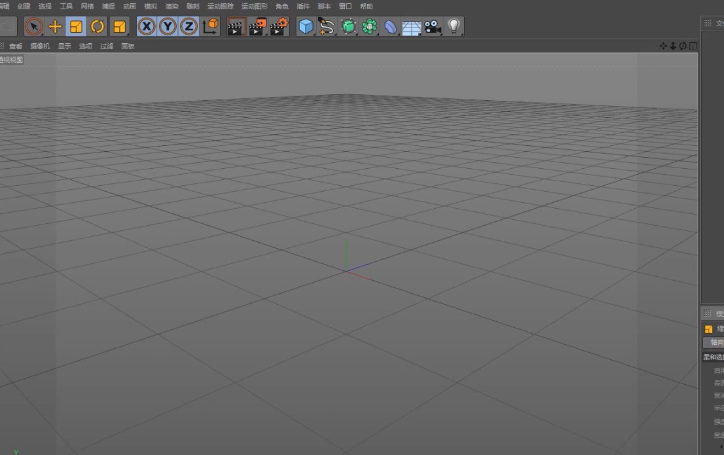Viewport: 724px width, 455px height.
Task: Open the Floor environment icon
Action: click(x=411, y=27)
